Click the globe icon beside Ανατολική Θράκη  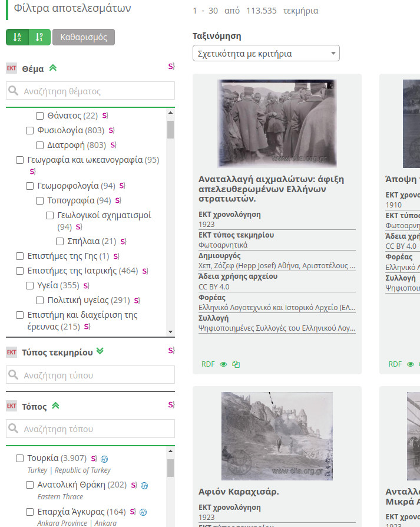144,485
